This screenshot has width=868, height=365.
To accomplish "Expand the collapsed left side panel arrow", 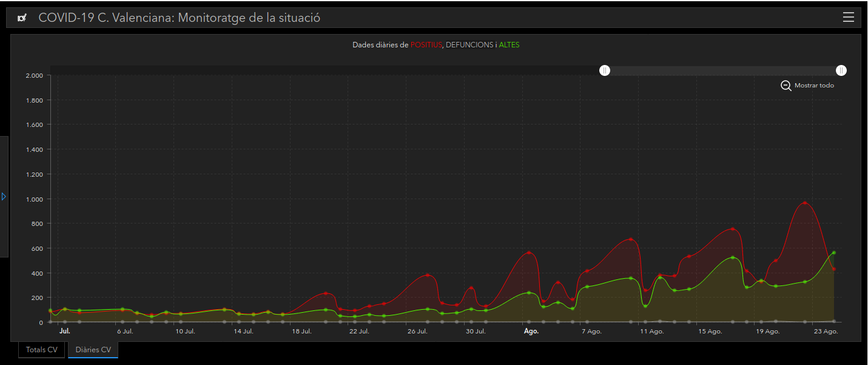I will point(4,197).
